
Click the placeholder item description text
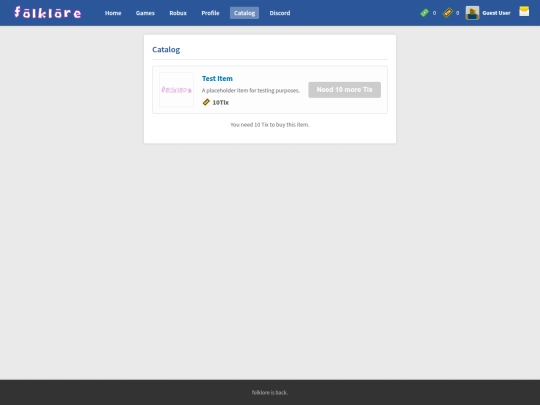[x=250, y=91]
